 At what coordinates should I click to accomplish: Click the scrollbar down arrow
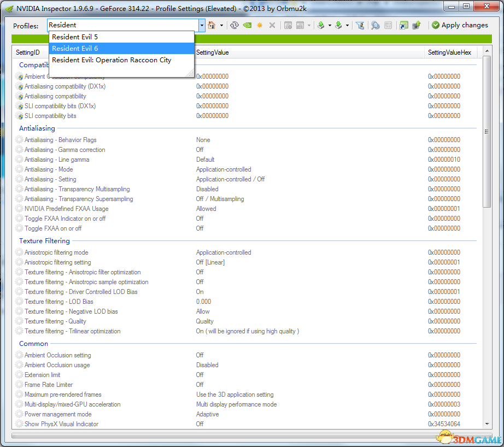click(487, 424)
